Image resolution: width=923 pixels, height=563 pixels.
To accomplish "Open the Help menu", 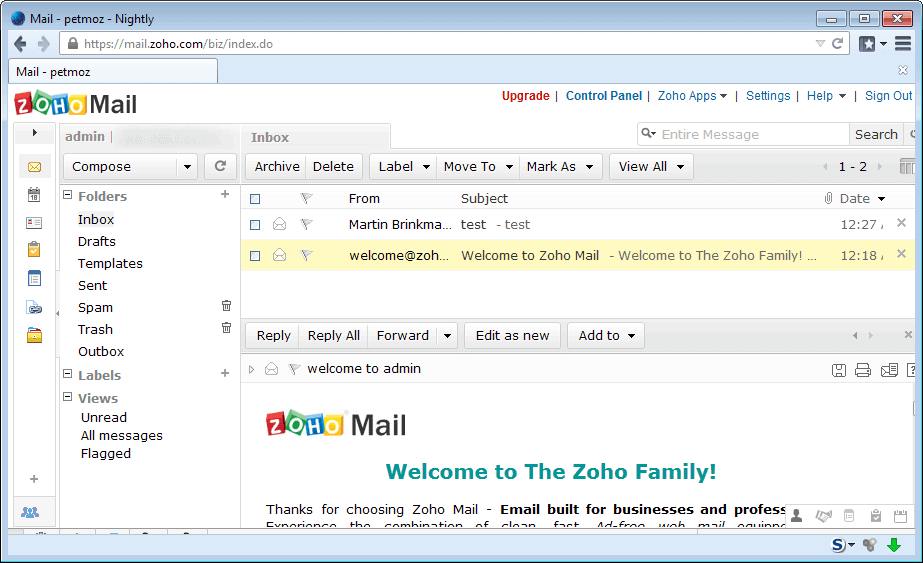I will pos(826,96).
